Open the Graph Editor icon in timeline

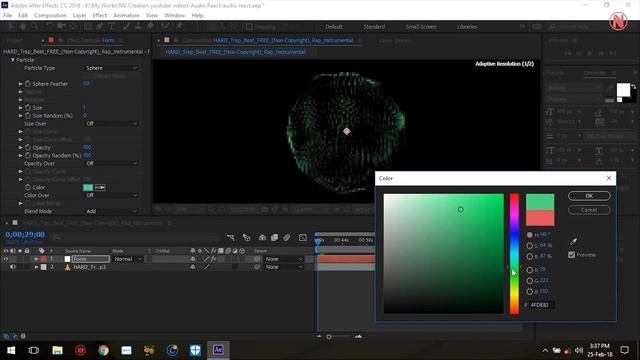tap(303, 238)
